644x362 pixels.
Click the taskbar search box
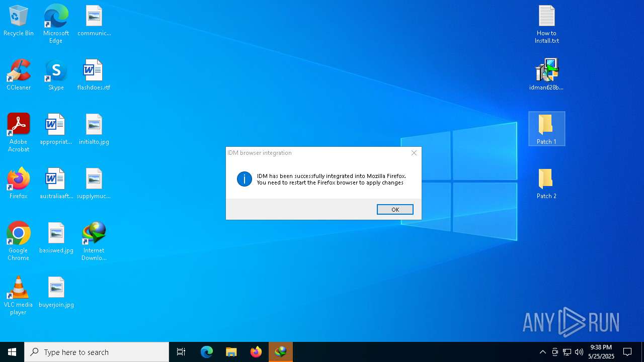click(x=97, y=352)
